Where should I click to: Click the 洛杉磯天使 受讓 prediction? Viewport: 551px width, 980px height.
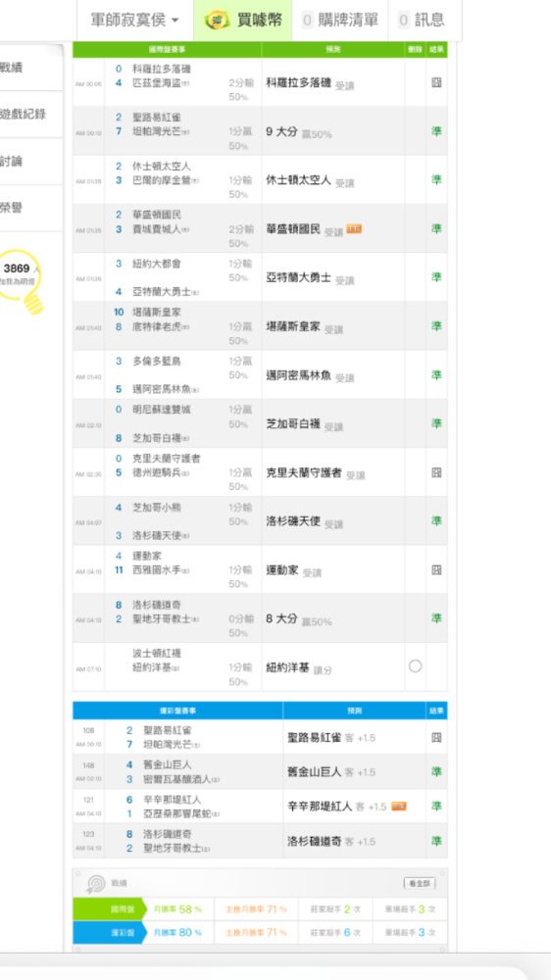pos(305,522)
